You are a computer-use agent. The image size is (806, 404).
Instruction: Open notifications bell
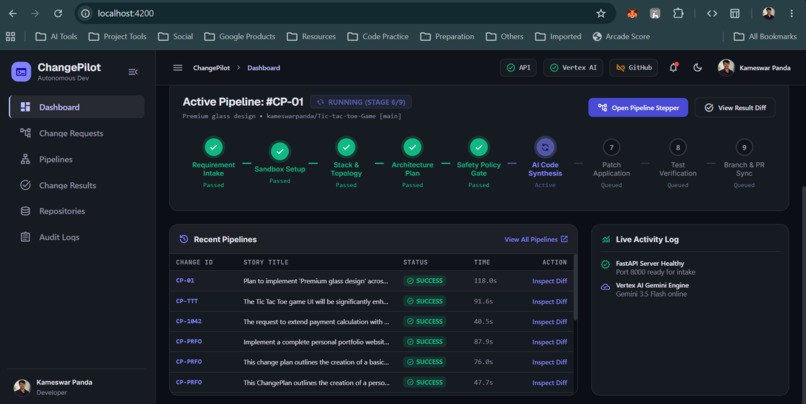pyautogui.click(x=673, y=68)
